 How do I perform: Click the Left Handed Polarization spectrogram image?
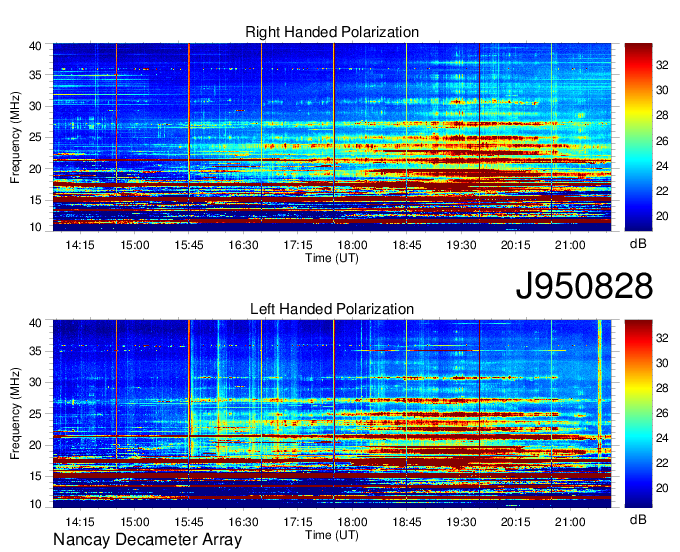(332, 414)
